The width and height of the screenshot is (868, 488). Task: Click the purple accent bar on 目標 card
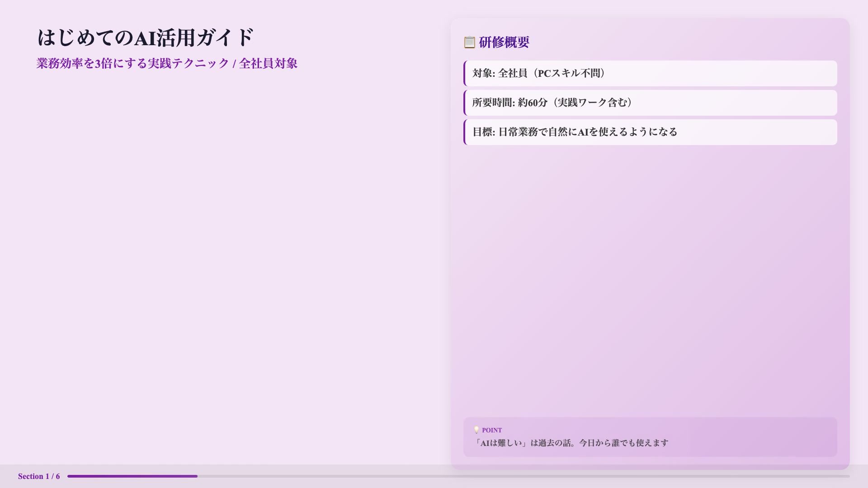pyautogui.click(x=465, y=132)
